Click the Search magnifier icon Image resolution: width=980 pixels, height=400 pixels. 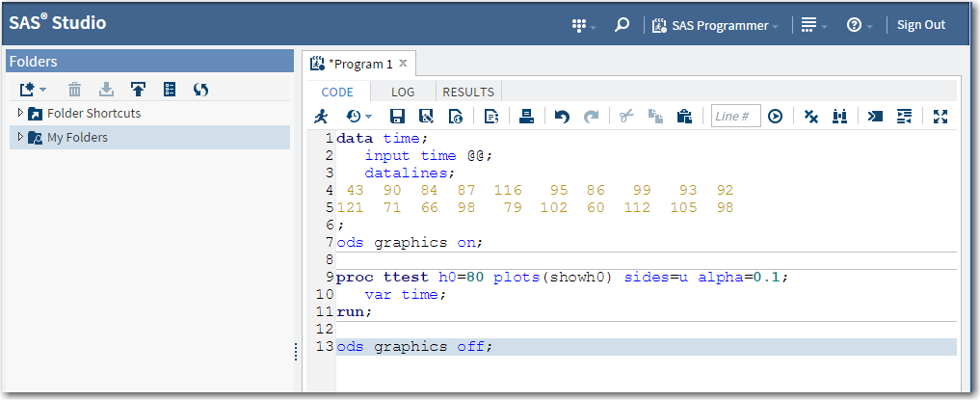pos(622,25)
